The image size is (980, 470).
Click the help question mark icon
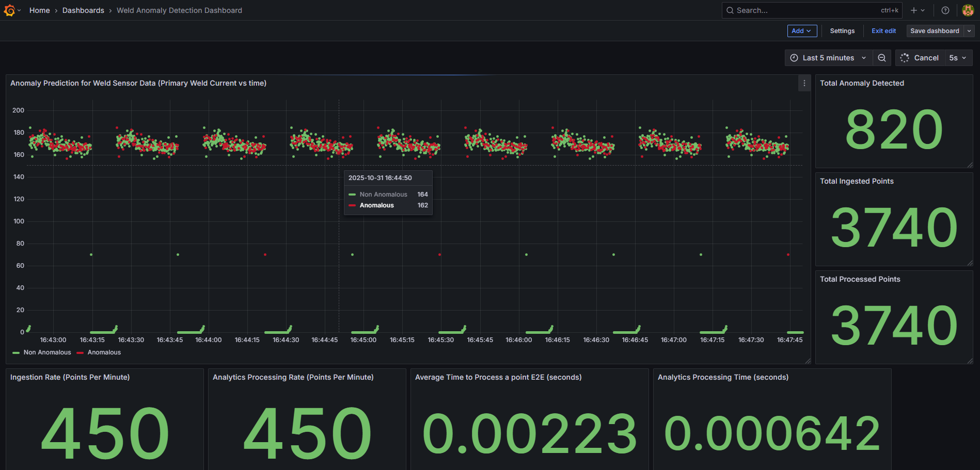[x=945, y=10]
